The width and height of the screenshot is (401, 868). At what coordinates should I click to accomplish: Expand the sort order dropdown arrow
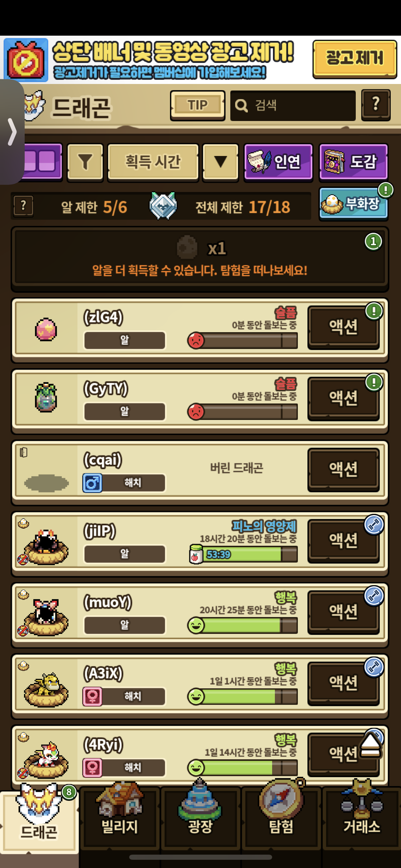[x=220, y=161]
